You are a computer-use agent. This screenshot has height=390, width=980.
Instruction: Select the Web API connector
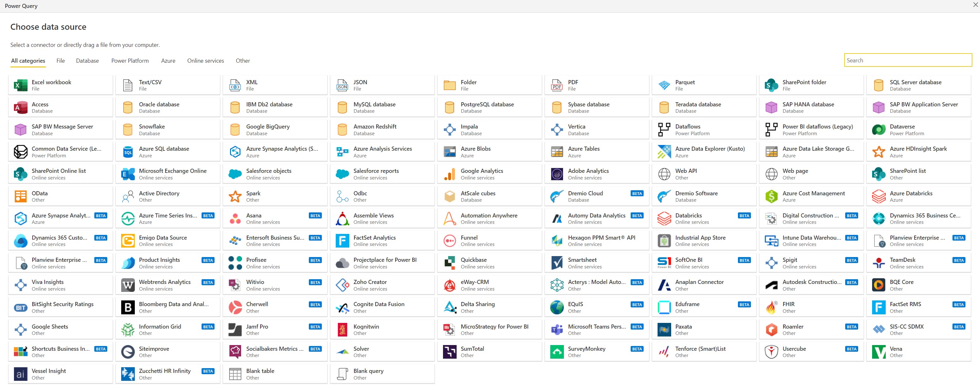click(x=703, y=173)
